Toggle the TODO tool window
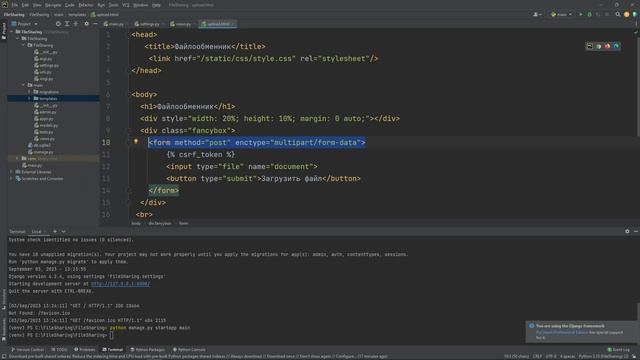This screenshot has width=640, height=360. 60,350
